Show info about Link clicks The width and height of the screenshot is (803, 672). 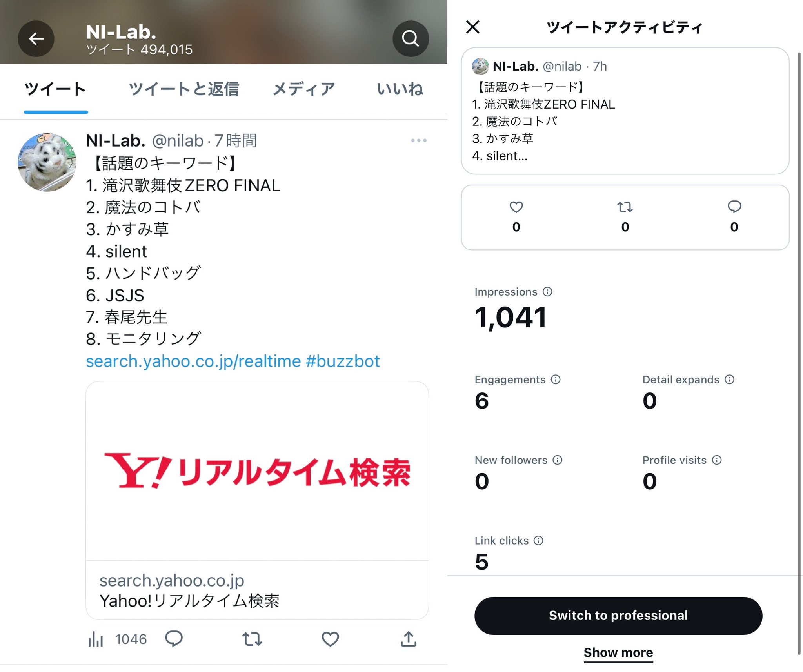539,541
